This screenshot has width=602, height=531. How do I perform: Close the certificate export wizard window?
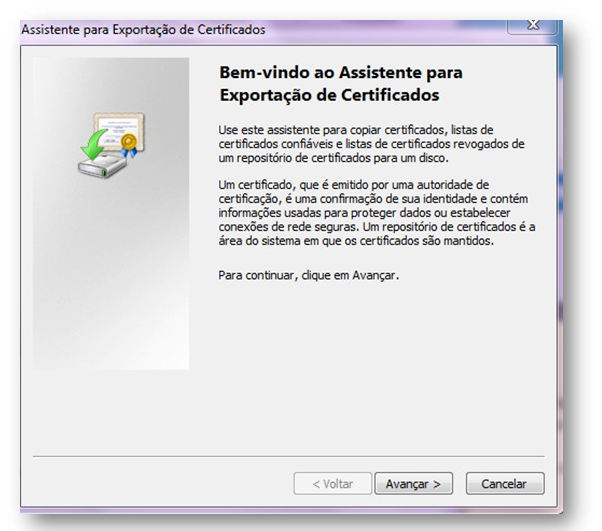coord(531,27)
